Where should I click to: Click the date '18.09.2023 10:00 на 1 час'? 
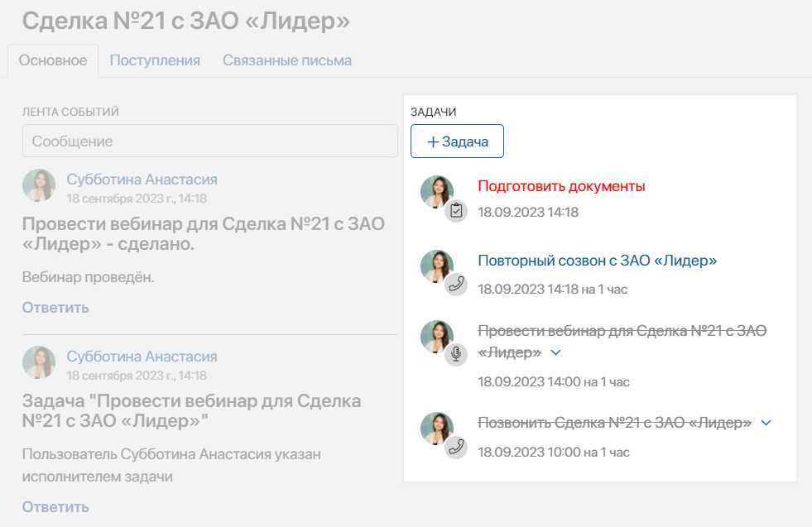tap(554, 453)
